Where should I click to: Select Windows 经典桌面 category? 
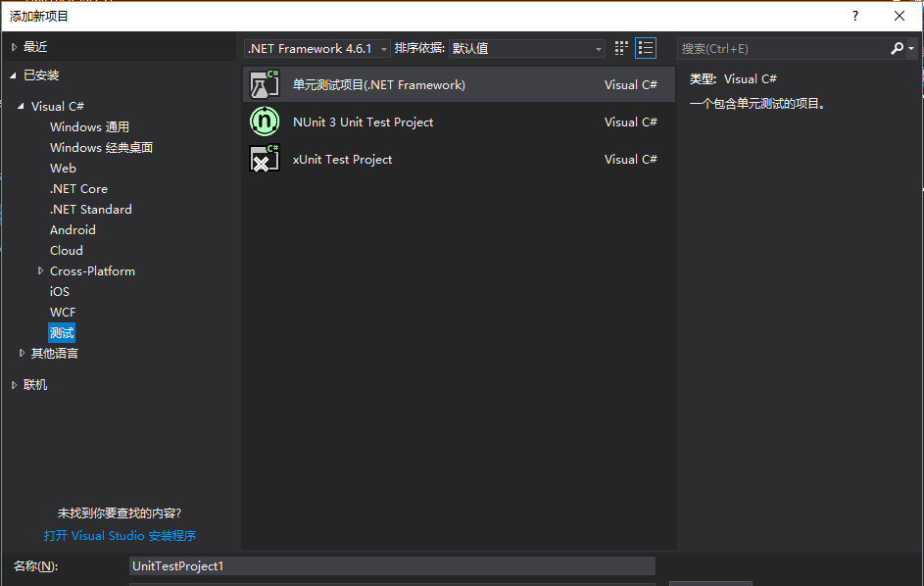click(101, 147)
